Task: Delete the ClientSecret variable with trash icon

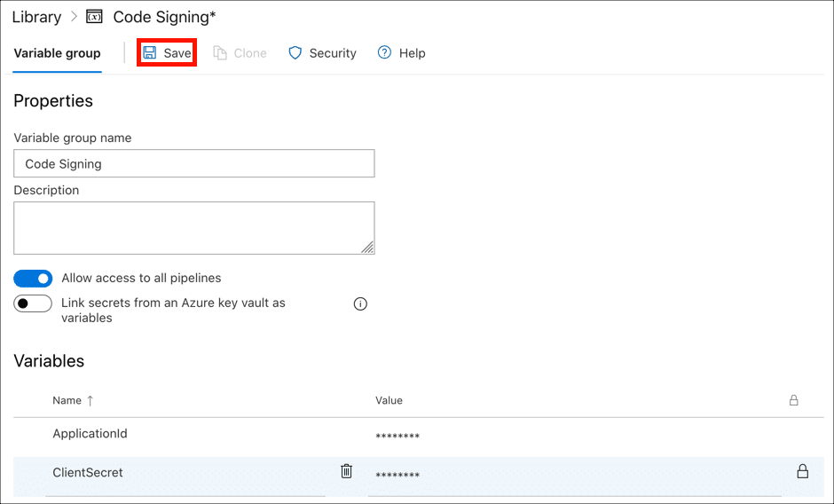Action: click(x=346, y=471)
